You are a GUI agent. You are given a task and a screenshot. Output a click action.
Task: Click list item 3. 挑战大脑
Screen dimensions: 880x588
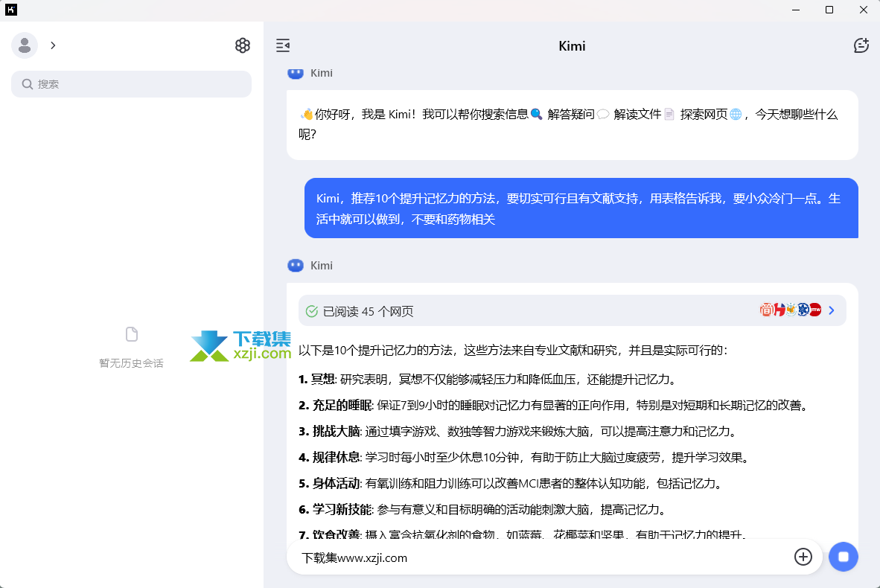(x=519, y=432)
